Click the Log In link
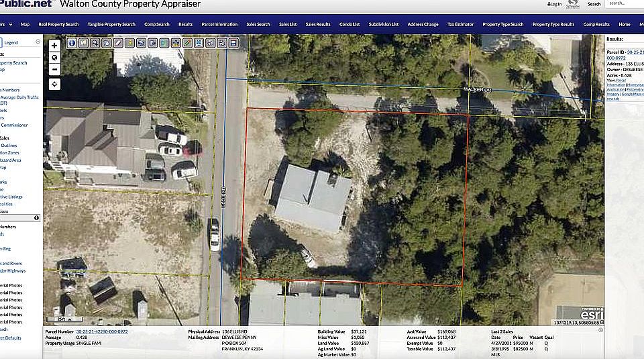644x359 pixels. pyautogui.click(x=555, y=4)
